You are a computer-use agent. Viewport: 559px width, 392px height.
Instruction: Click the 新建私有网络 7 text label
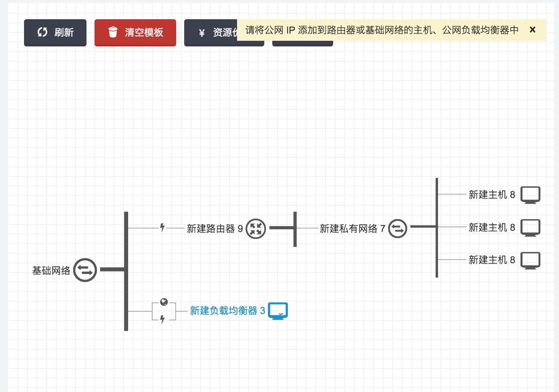[x=352, y=229]
